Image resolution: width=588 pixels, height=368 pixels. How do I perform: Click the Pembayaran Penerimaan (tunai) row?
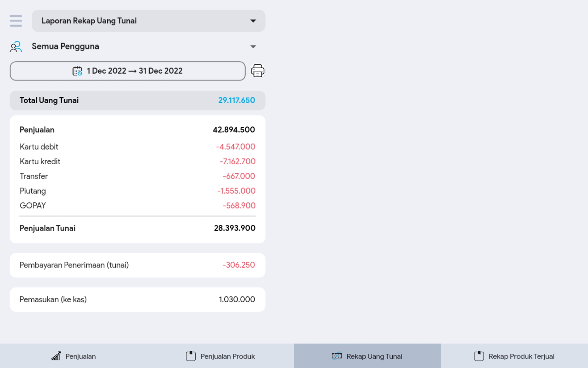[137, 265]
